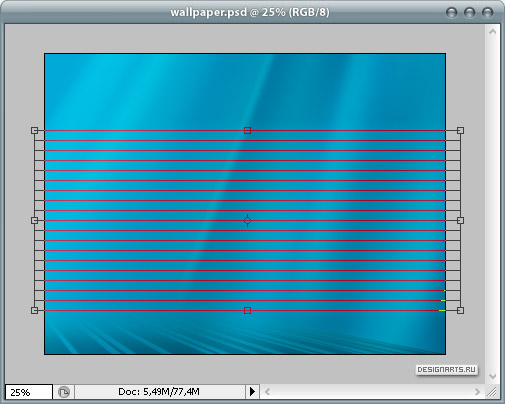Click the 25% zoom level field
Image resolution: width=505 pixels, height=404 pixels.
[x=29, y=392]
